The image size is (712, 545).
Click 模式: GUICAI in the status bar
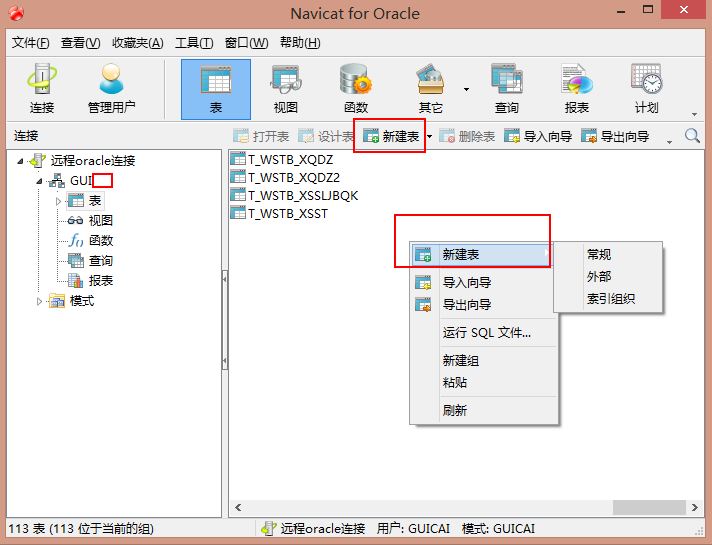(x=498, y=529)
